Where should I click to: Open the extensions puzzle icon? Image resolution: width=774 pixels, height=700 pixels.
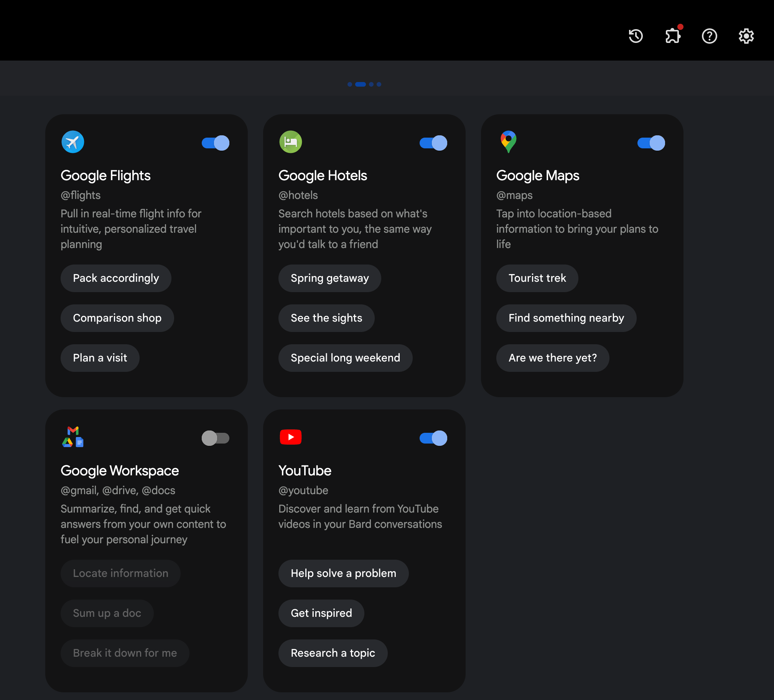point(673,36)
